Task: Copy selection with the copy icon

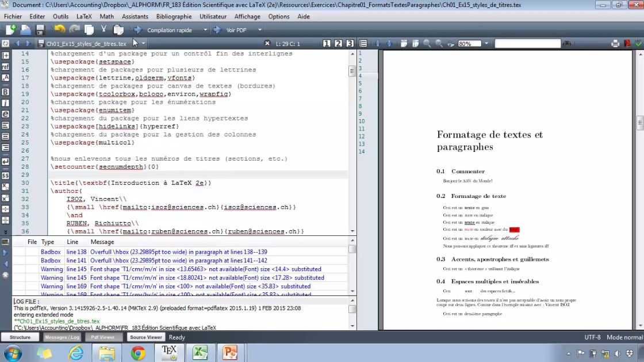Action: 89,29
